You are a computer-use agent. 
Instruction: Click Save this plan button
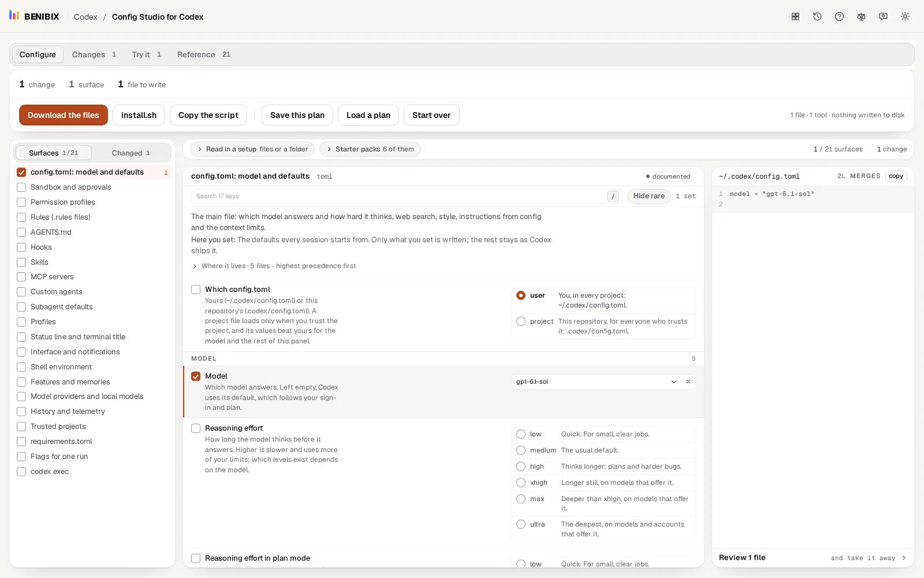pyautogui.click(x=297, y=115)
